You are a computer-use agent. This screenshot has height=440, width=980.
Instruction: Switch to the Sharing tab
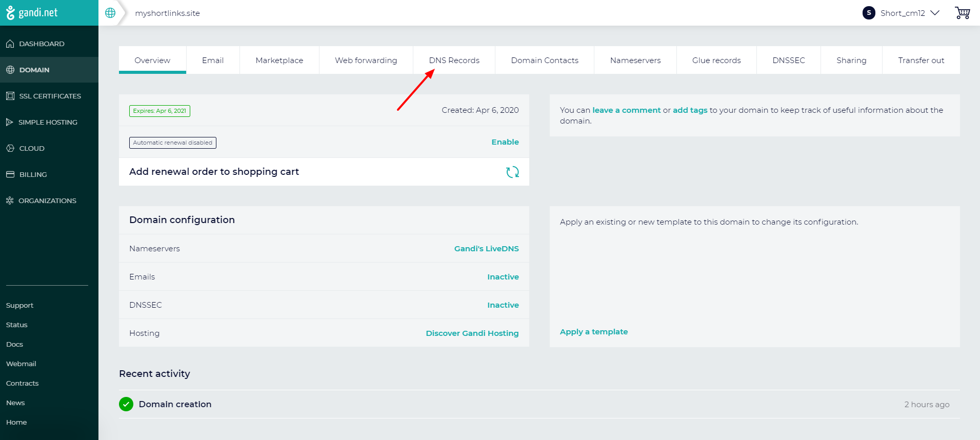pyautogui.click(x=851, y=60)
